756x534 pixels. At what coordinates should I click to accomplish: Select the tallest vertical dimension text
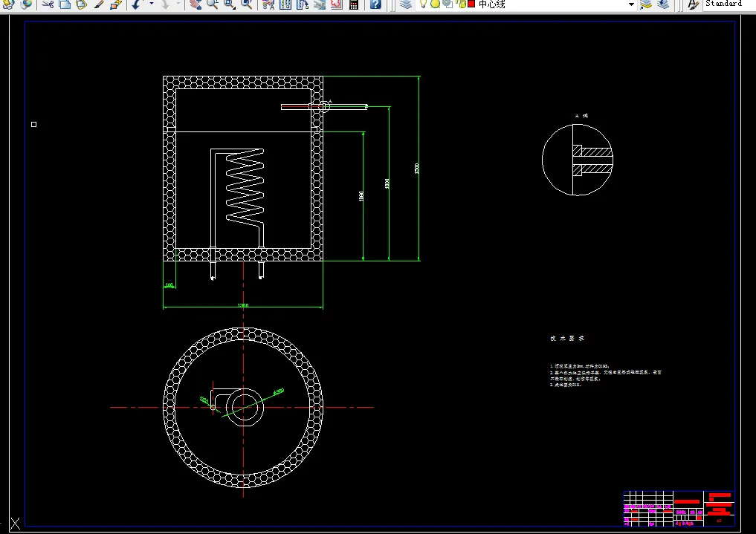[416, 168]
